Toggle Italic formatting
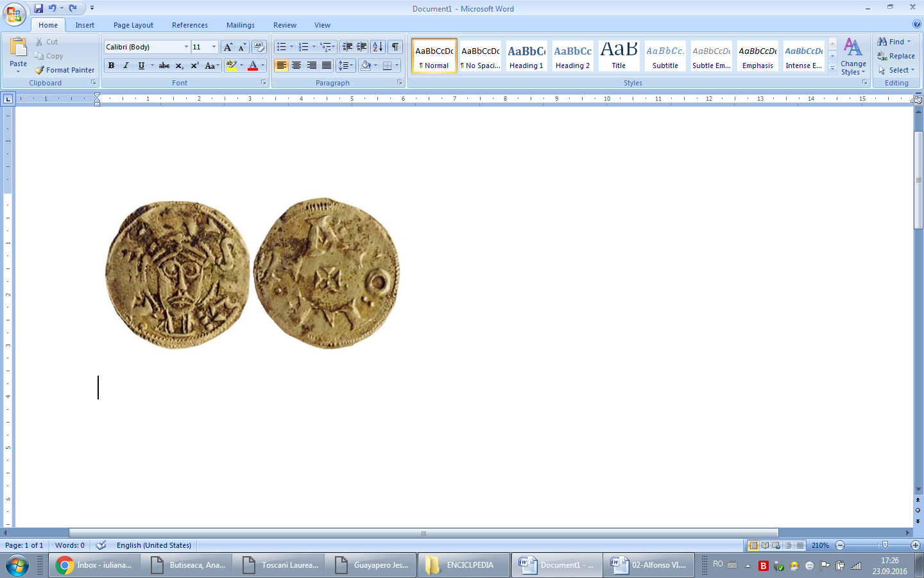The height and width of the screenshot is (578, 924). point(126,66)
